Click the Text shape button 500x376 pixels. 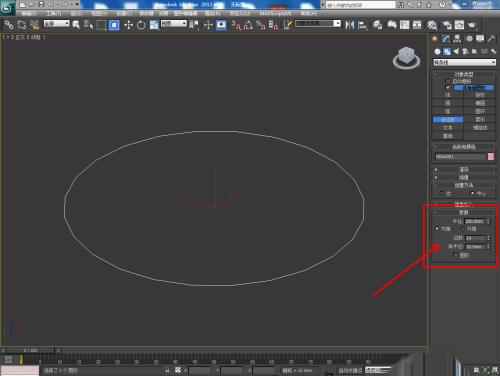pos(448,128)
